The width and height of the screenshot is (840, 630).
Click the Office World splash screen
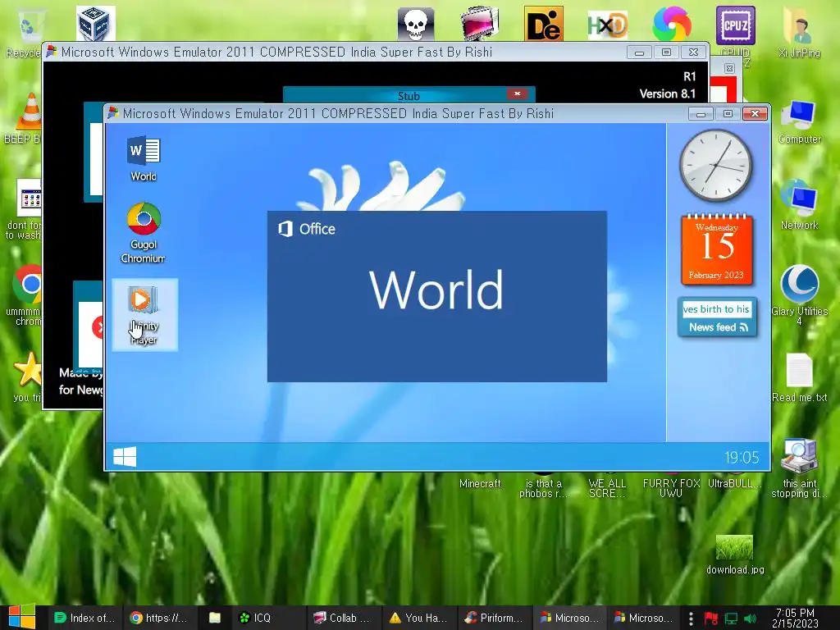coord(436,296)
